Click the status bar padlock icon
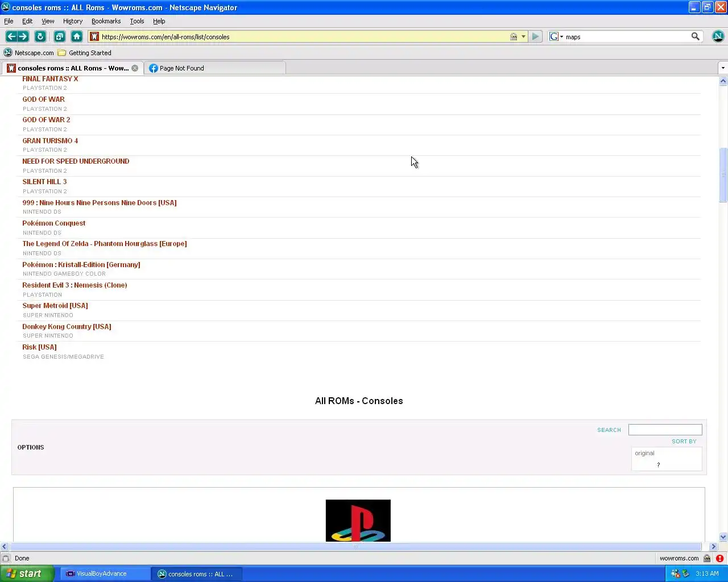 [707, 558]
